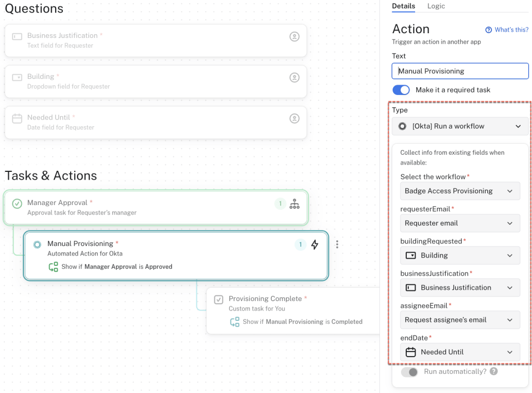Open the endDate Needed Until dropdown
This screenshot has height=393, width=532.
[460, 352]
